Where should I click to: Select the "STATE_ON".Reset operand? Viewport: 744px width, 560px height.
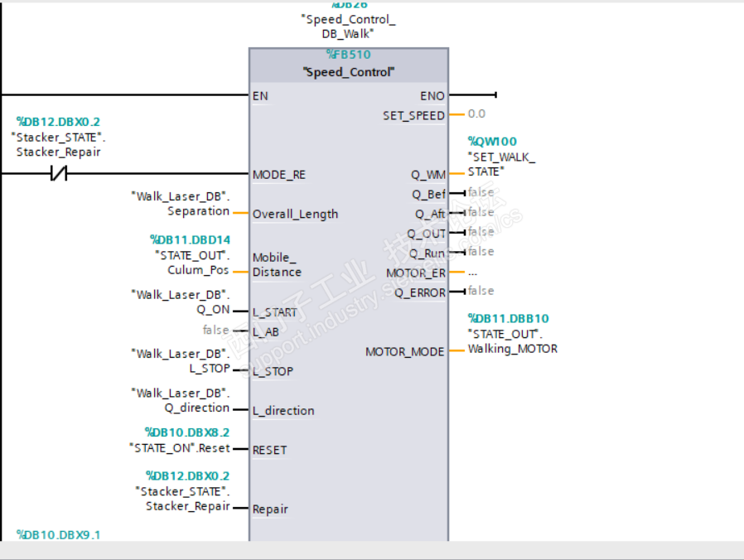[179, 448]
